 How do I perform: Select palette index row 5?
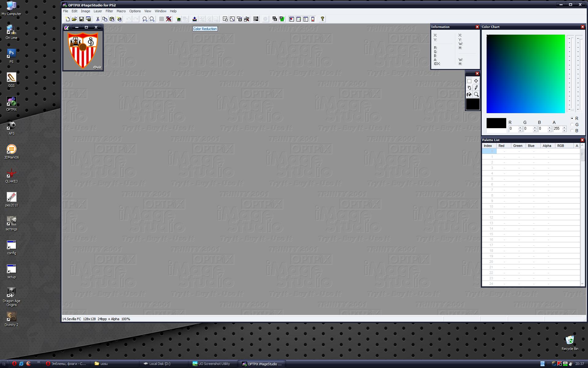pos(531,179)
